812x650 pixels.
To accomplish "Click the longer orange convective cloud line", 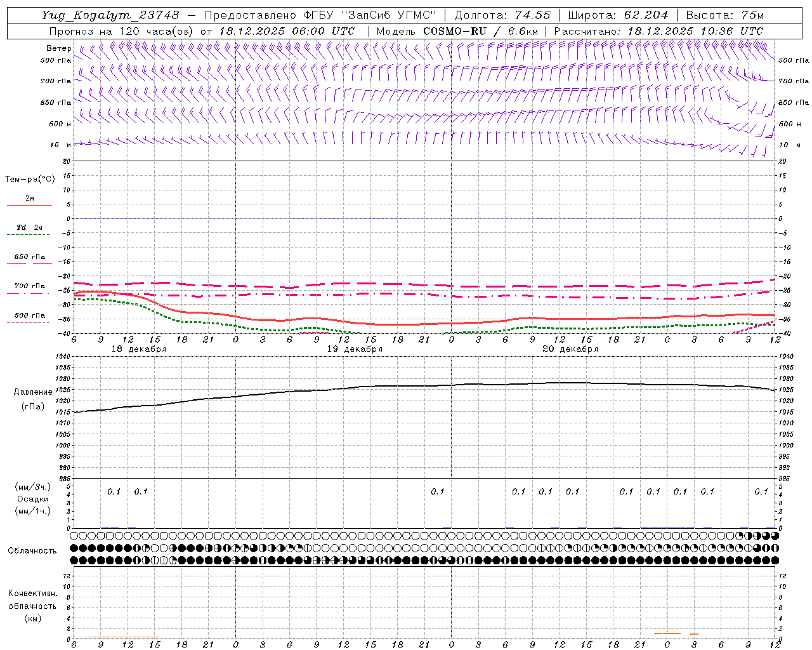I will tap(667, 633).
